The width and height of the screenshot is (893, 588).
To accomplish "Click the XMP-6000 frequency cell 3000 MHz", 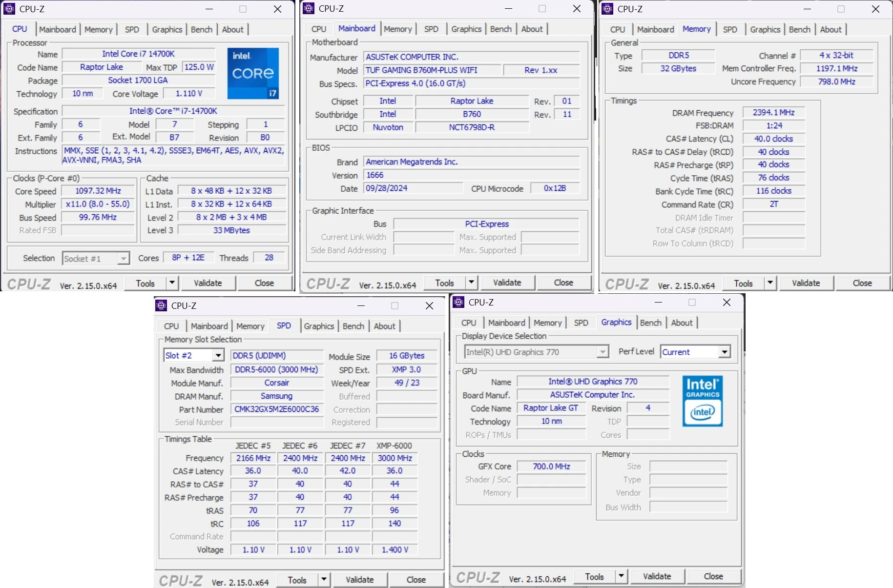I will 395,458.
